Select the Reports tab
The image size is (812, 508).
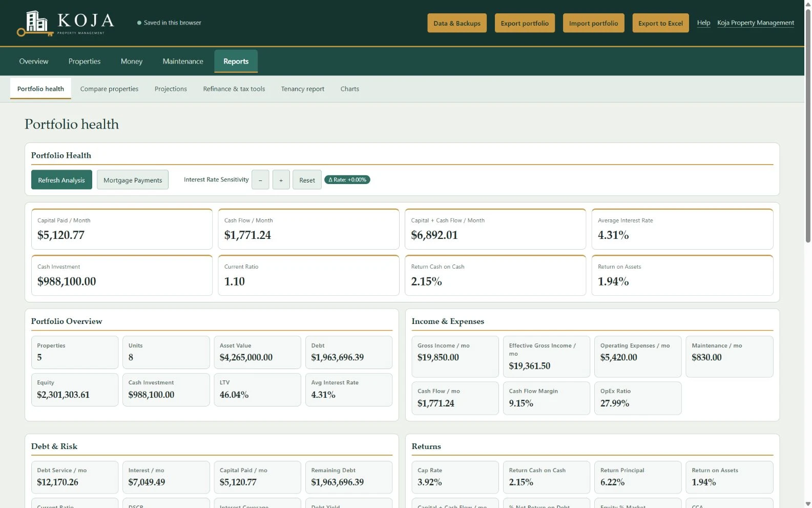tap(236, 62)
